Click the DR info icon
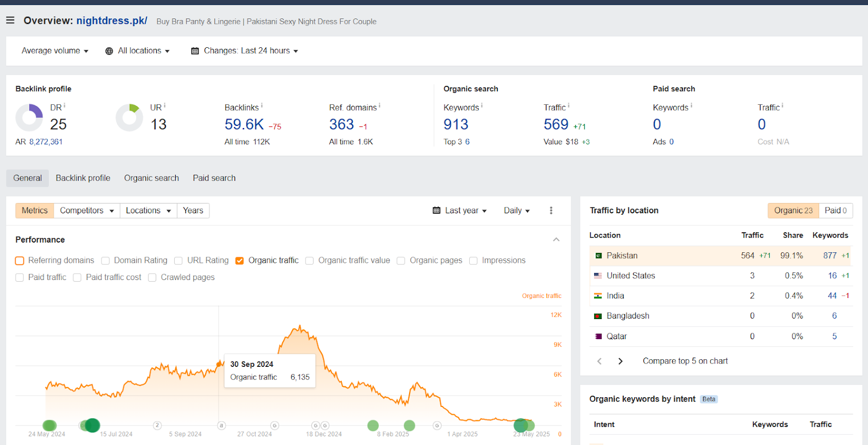The image size is (868, 445). [65, 106]
